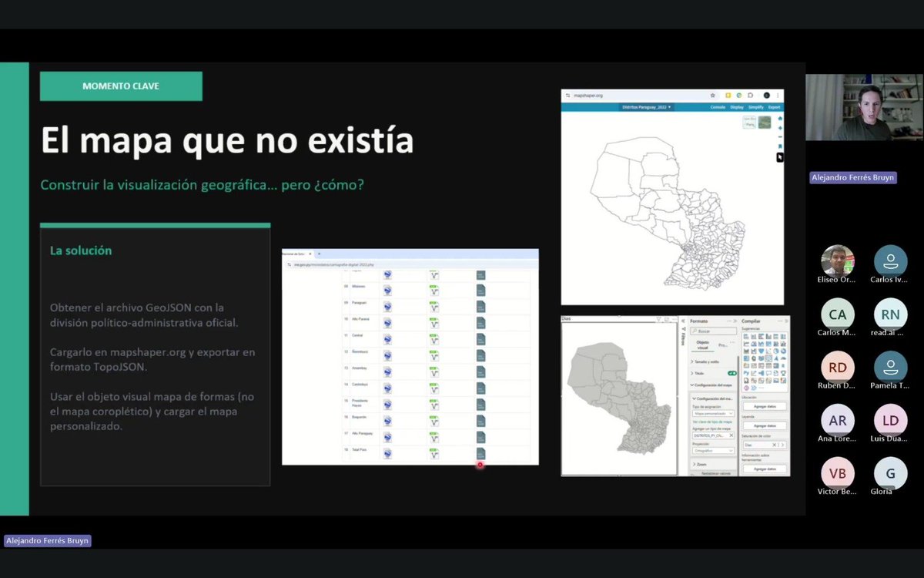Image resolution: width=924 pixels, height=578 pixels.
Task: Click the Amambay row name in the table
Action: point(359,368)
